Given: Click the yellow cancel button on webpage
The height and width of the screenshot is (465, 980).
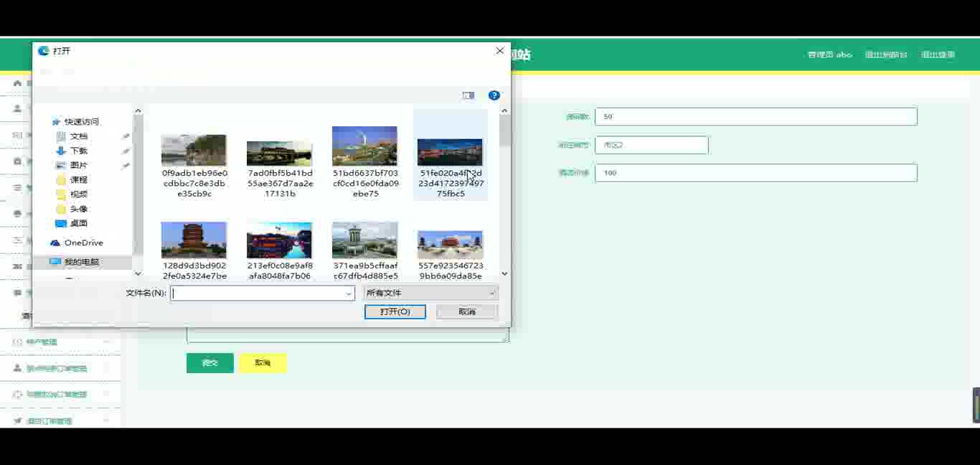Looking at the screenshot, I should point(263,363).
